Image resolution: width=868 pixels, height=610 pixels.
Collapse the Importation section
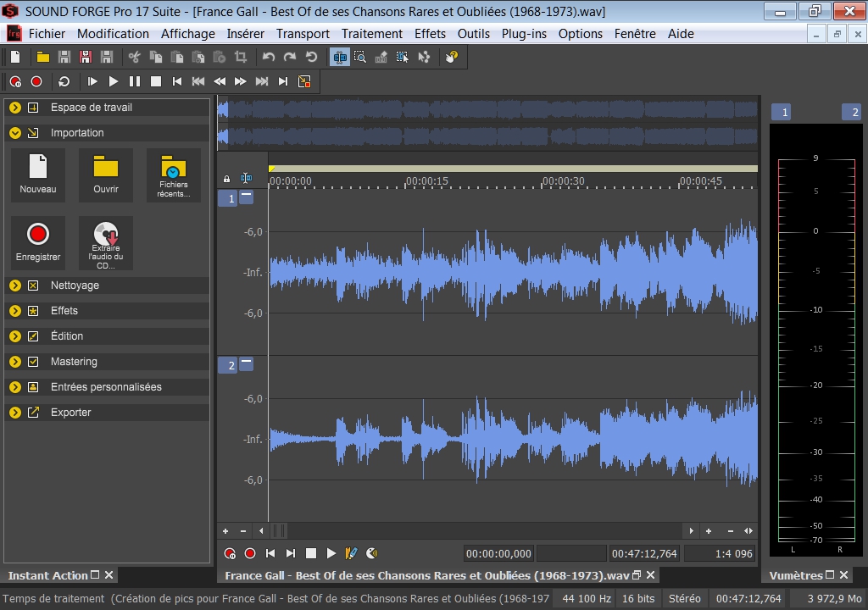[x=15, y=133]
